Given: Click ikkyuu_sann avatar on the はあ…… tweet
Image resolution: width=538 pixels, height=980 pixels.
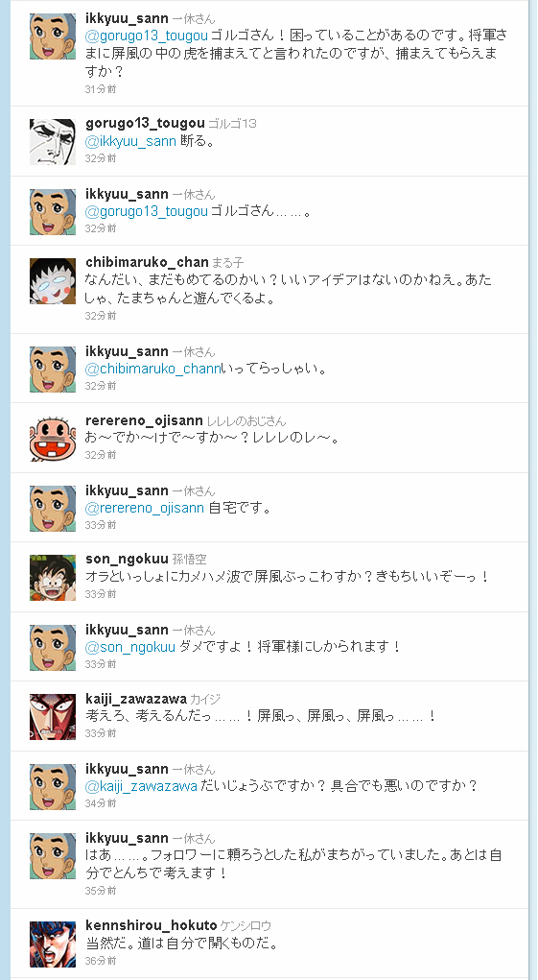Looking at the screenshot, I should pyautogui.click(x=53, y=856).
